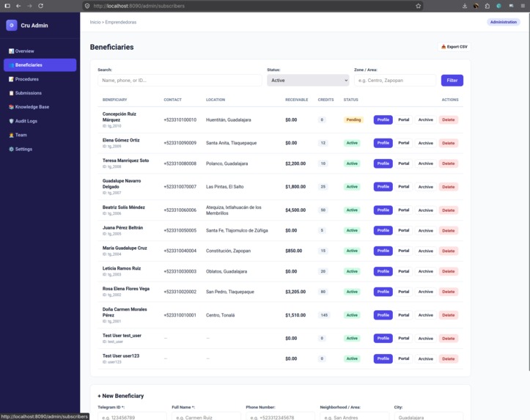Click the Cru Admin logo icon
Viewport: 530px width, 420px height.
pyautogui.click(x=12, y=26)
